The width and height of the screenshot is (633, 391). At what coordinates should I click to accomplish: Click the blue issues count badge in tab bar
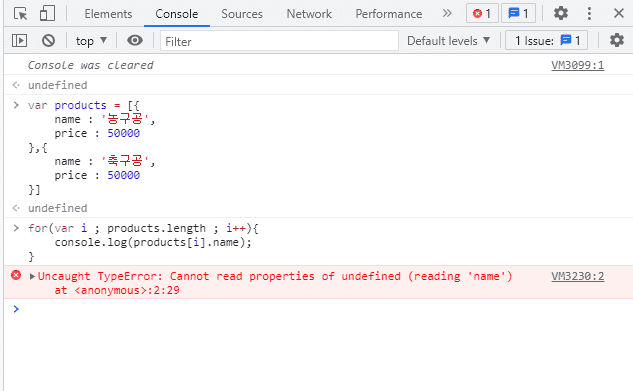[x=518, y=13]
